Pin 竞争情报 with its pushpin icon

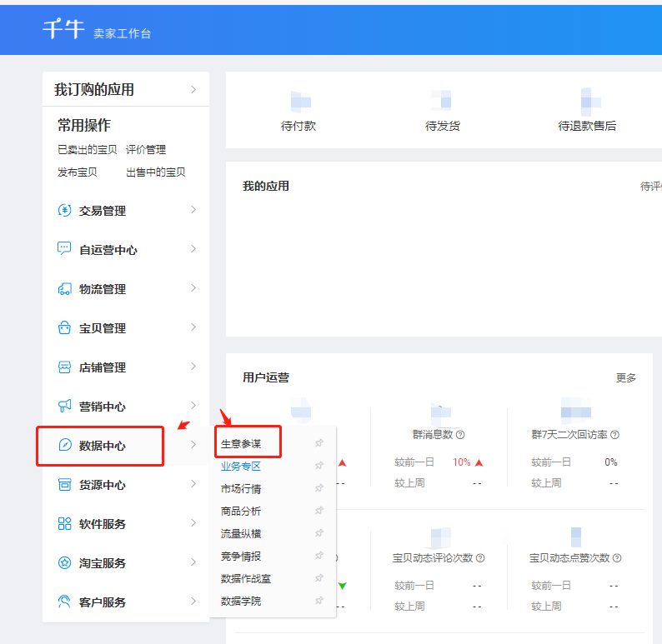[319, 556]
